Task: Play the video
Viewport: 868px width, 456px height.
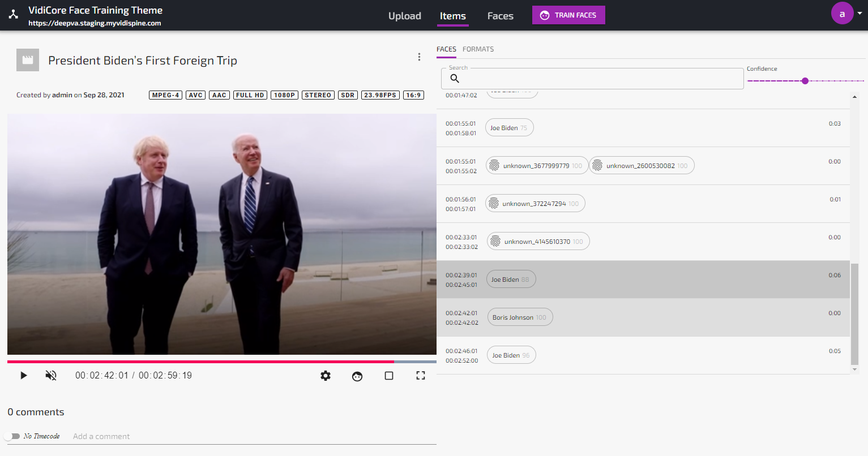Action: click(x=23, y=375)
